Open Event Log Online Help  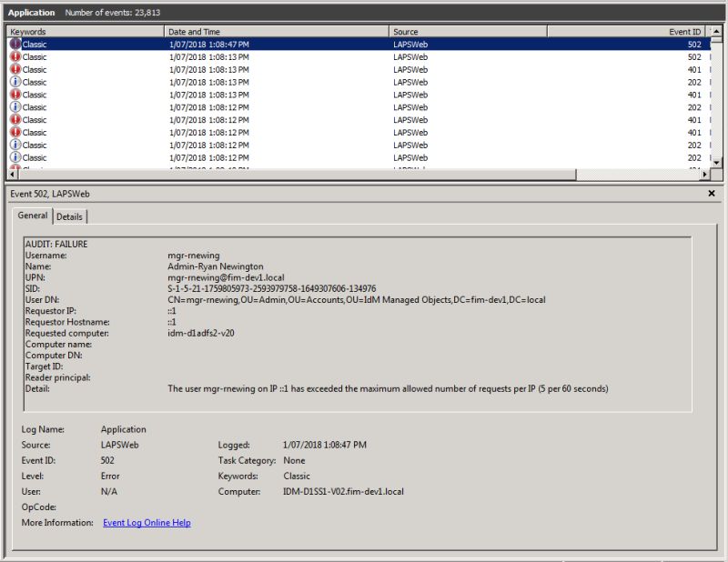[148, 522]
